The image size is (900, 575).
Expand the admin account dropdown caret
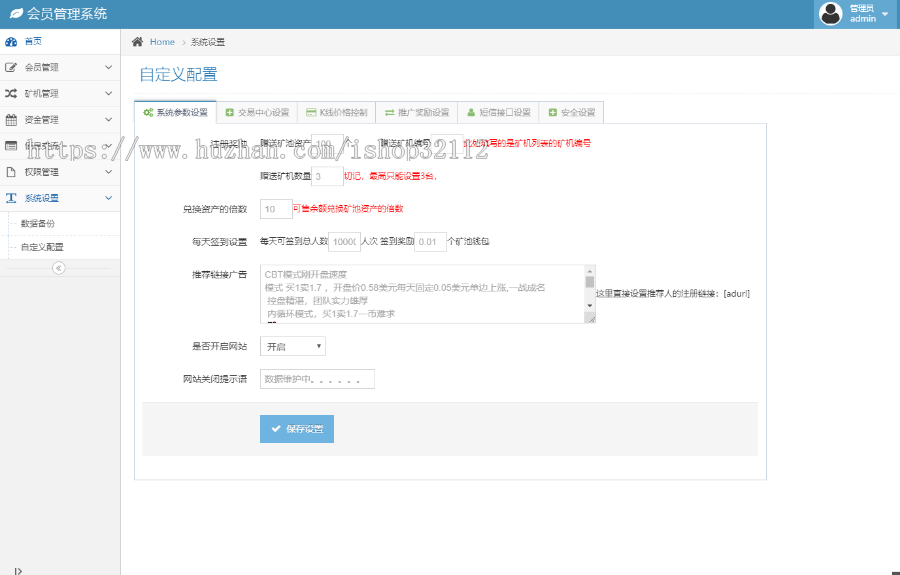click(x=885, y=14)
